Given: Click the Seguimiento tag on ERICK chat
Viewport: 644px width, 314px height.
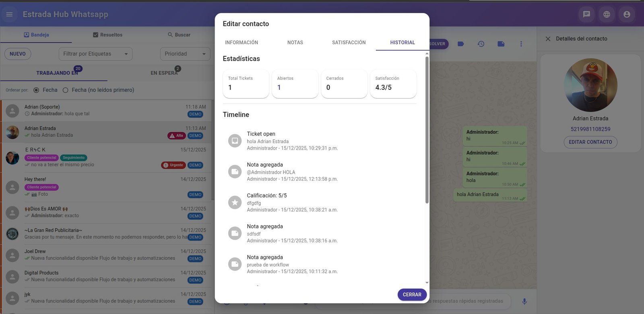Looking at the screenshot, I should point(74,158).
